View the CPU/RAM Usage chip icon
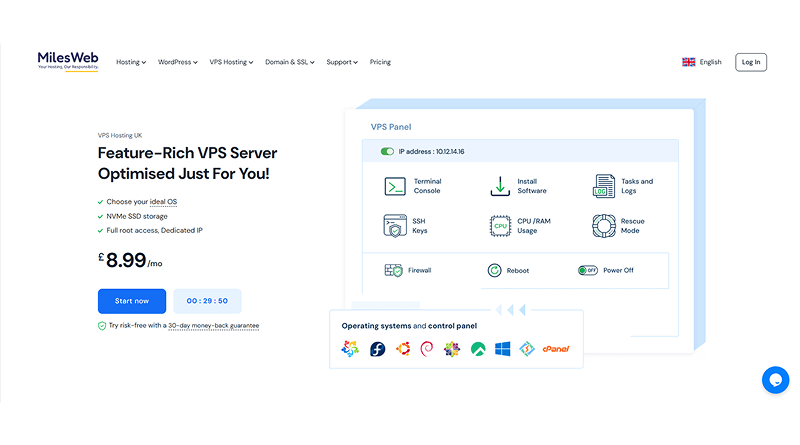The image size is (800, 445). click(500, 226)
